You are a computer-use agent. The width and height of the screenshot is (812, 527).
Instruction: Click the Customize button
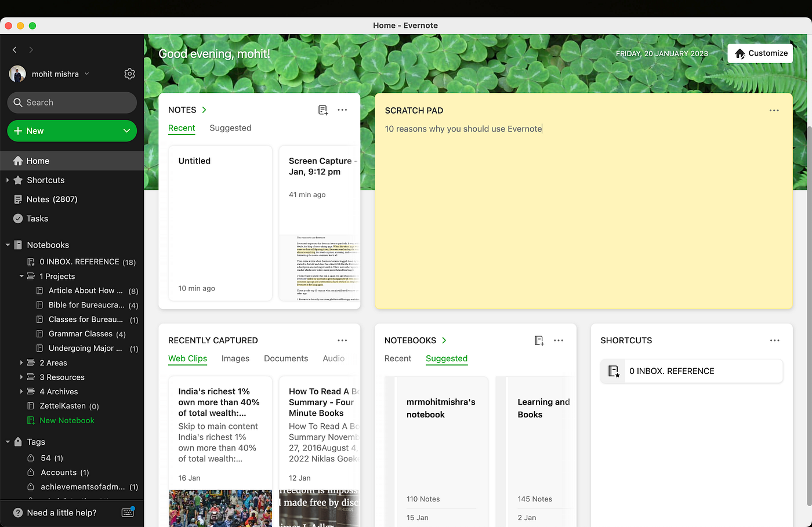[x=760, y=53]
